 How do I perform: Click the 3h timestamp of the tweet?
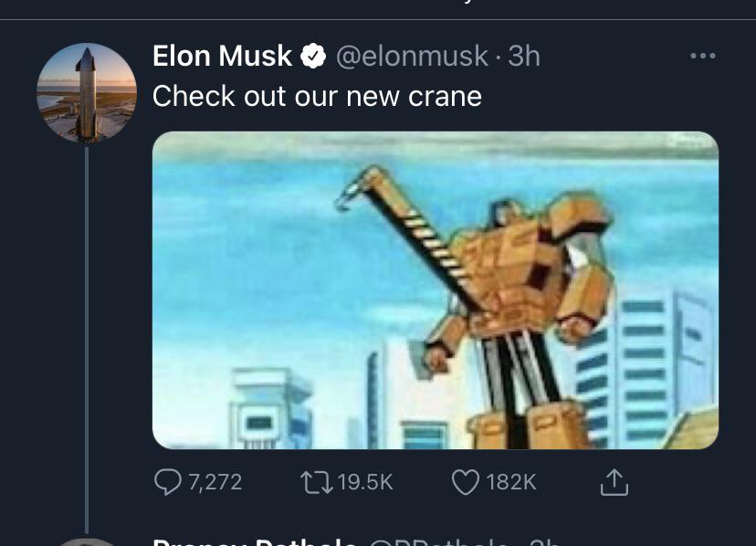(x=524, y=57)
